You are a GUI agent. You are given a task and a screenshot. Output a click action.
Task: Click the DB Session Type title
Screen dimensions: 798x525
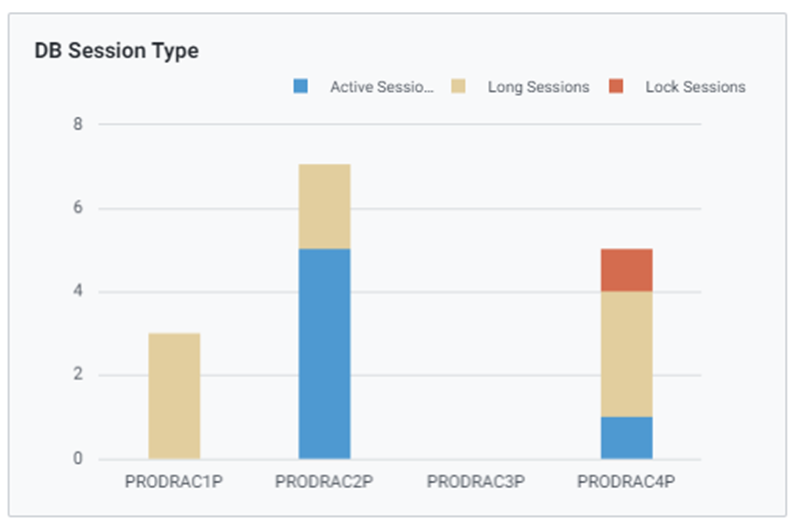click(x=116, y=51)
